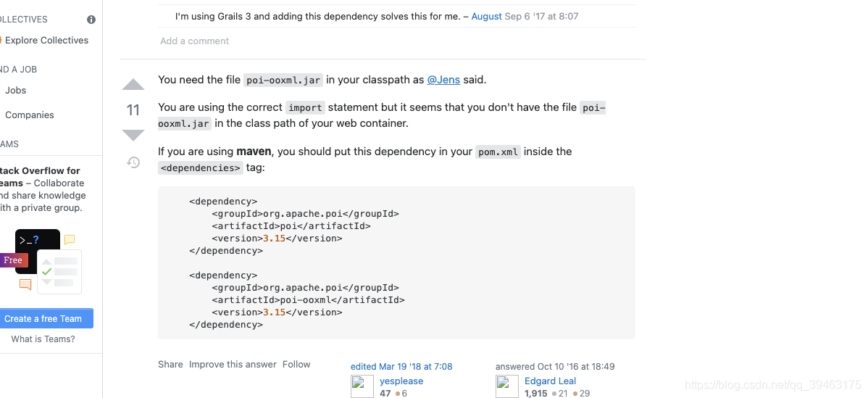Click the Teams promo illustration
The image size is (868, 398).
tap(48, 261)
